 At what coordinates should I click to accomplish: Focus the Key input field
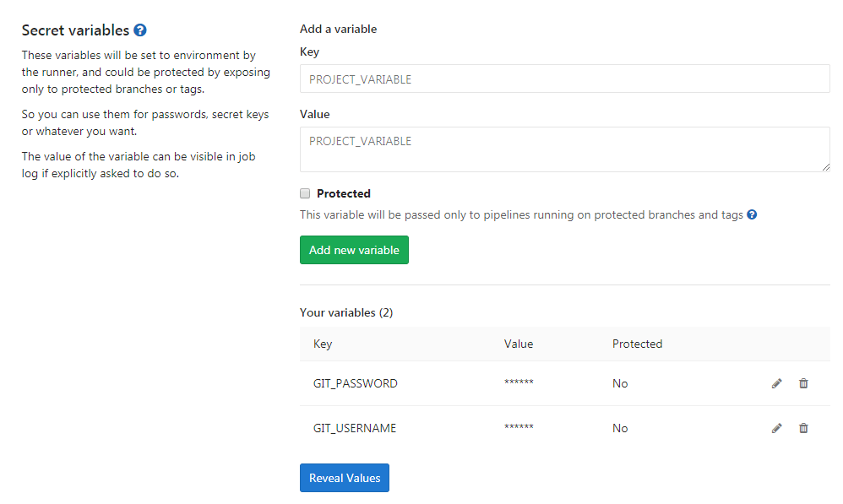pos(564,79)
